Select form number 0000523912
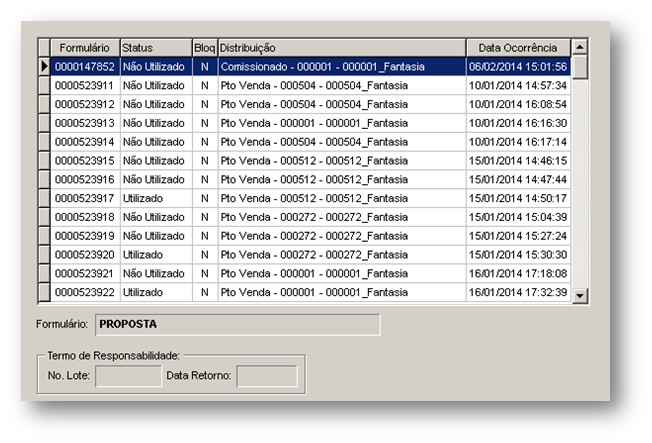 point(85,104)
